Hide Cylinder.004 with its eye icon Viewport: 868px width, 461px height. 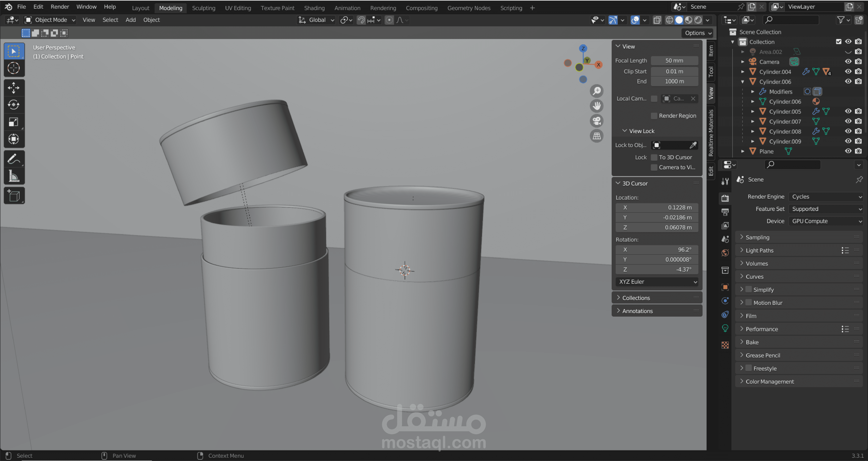pyautogui.click(x=848, y=71)
